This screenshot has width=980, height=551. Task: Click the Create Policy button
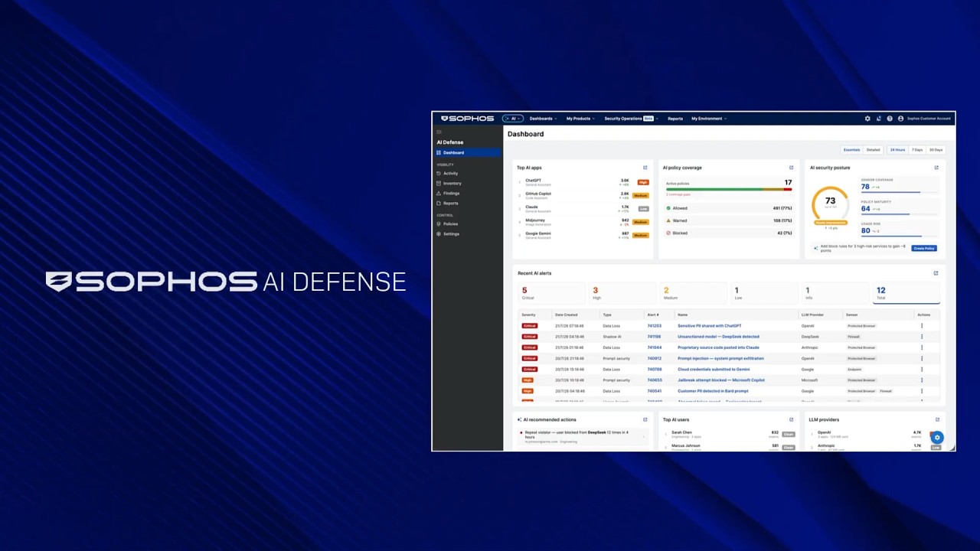[x=924, y=248]
